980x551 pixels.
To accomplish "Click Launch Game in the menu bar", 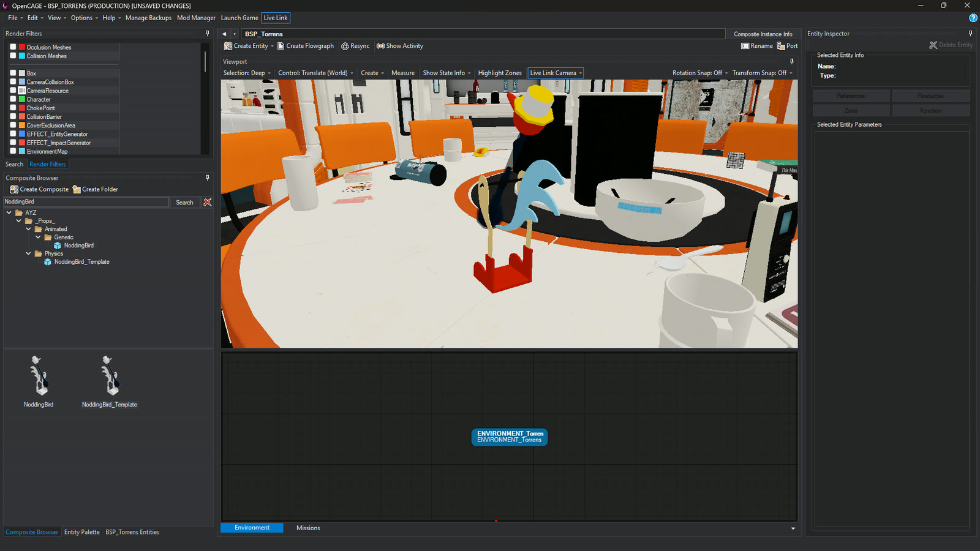I will pos(239,18).
